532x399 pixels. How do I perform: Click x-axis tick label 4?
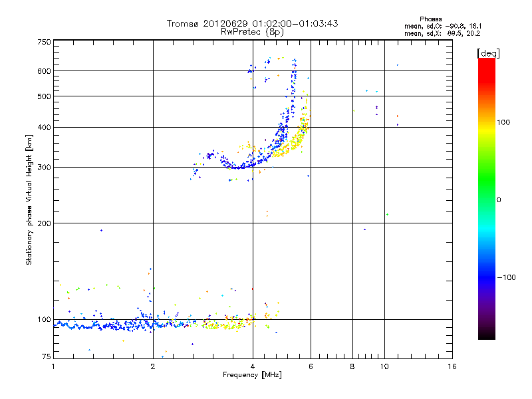(x=253, y=366)
